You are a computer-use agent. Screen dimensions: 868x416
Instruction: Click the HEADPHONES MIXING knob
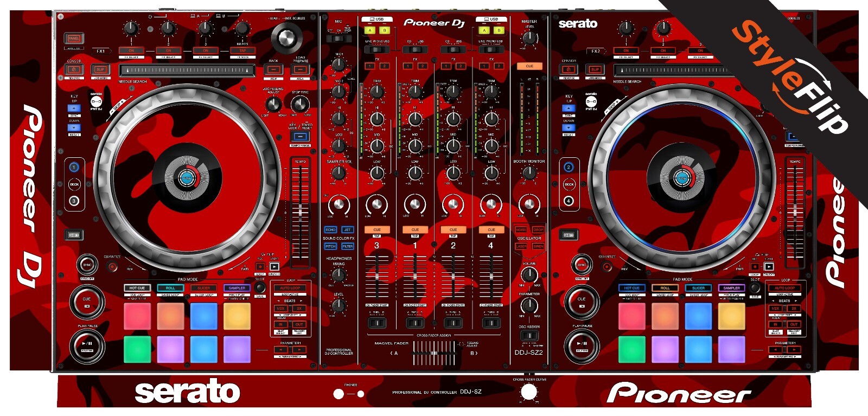point(339,275)
